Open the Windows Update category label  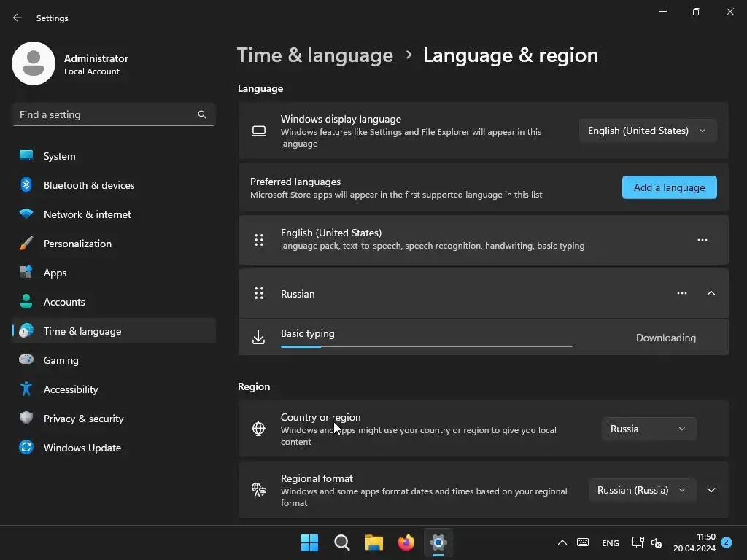(82, 448)
